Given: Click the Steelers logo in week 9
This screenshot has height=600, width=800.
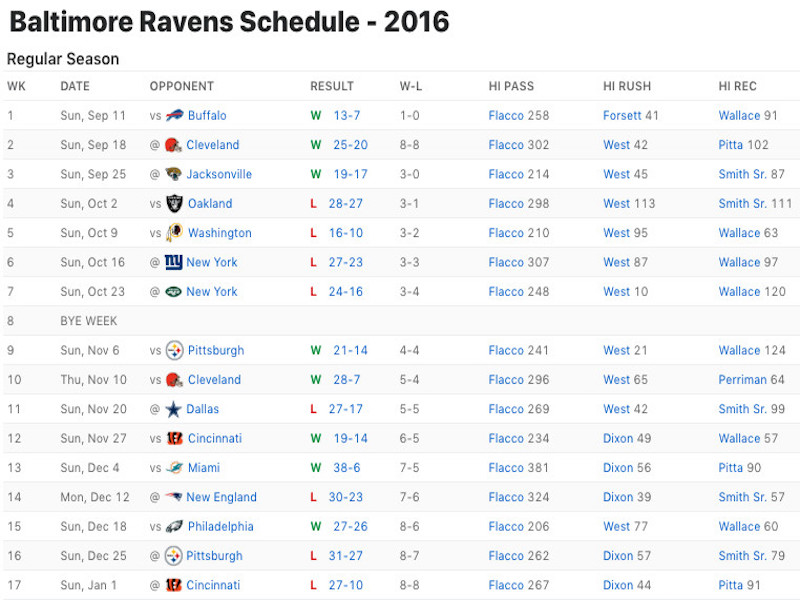Looking at the screenshot, I should (174, 351).
